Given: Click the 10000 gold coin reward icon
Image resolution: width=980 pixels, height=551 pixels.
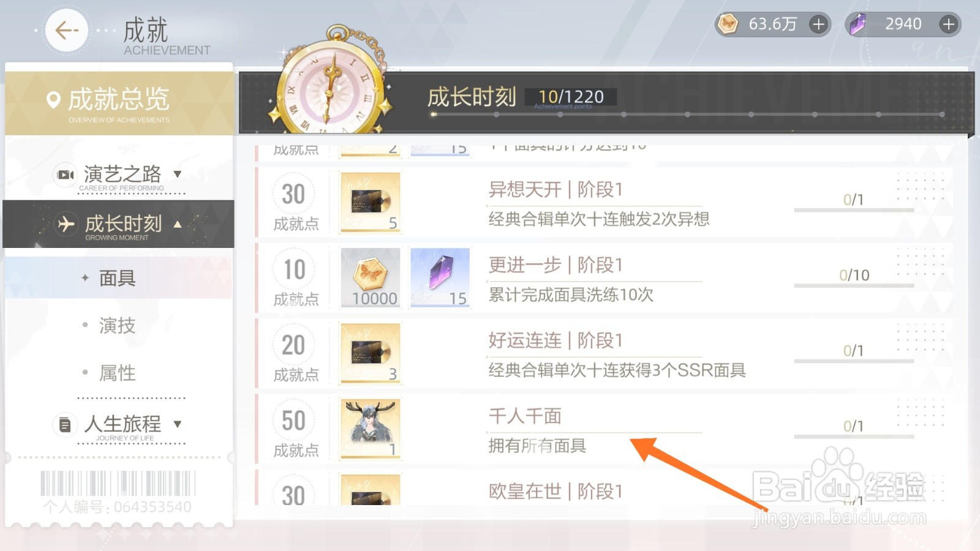Looking at the screenshot, I should pos(371,277).
